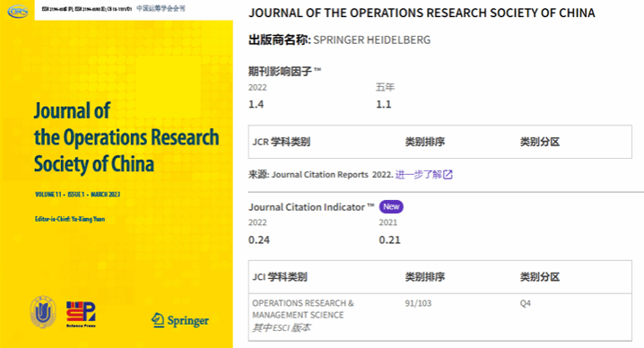Click the Science Press logo
This screenshot has height=348, width=644.
point(81,314)
